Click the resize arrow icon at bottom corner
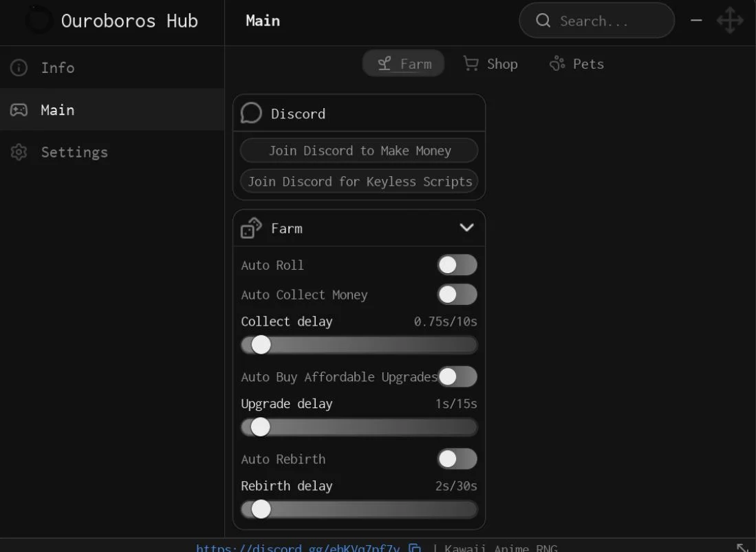The width and height of the screenshot is (756, 552). click(743, 548)
